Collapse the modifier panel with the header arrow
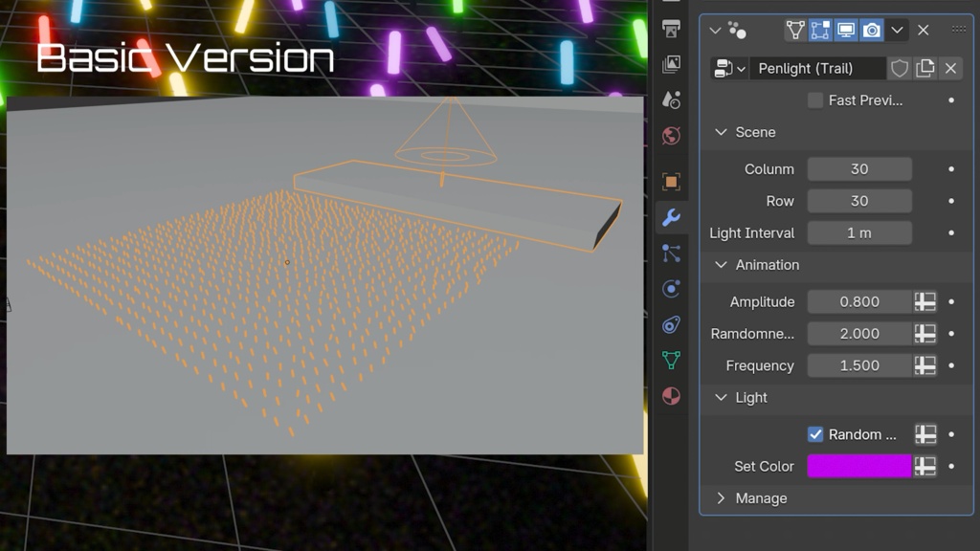The height and width of the screenshot is (551, 980). 716,30
